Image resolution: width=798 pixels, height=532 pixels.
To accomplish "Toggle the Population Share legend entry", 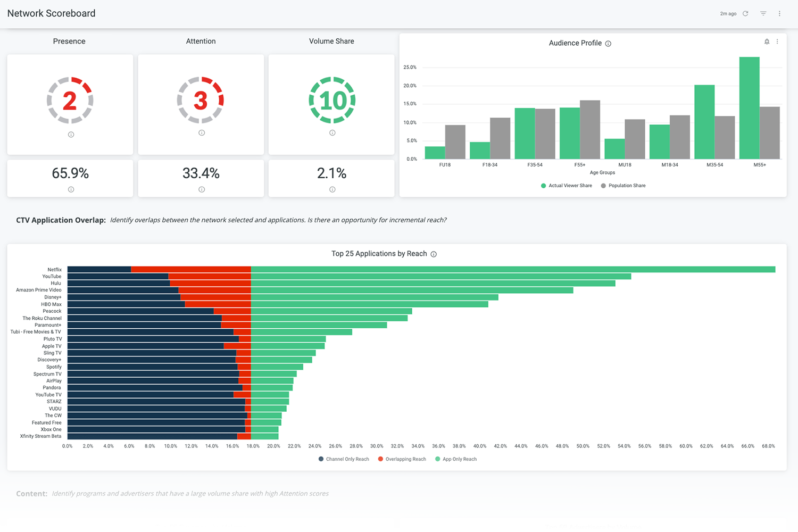I will click(x=622, y=185).
